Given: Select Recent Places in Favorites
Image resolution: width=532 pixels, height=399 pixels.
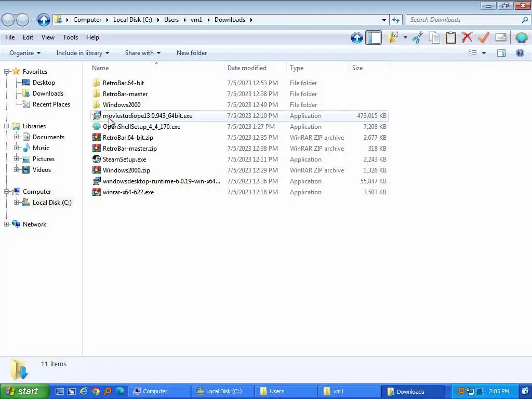Looking at the screenshot, I should 51,104.
